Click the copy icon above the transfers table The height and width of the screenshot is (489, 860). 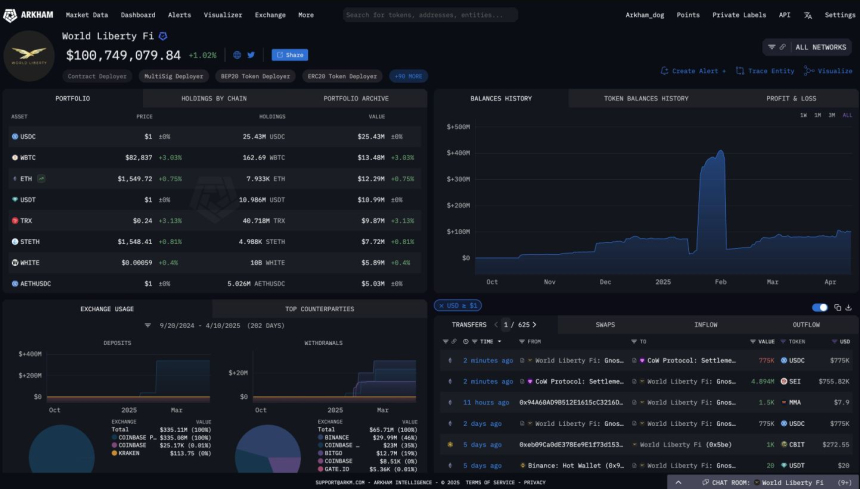838,308
